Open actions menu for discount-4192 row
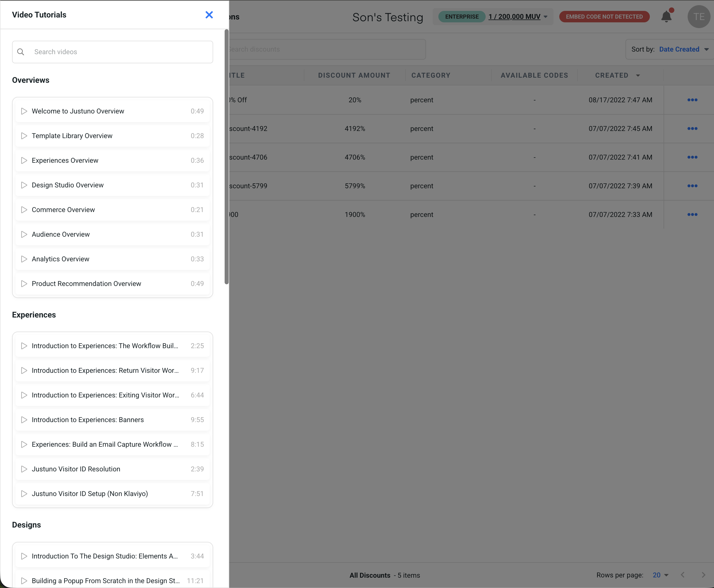The image size is (714, 588). 692,129
